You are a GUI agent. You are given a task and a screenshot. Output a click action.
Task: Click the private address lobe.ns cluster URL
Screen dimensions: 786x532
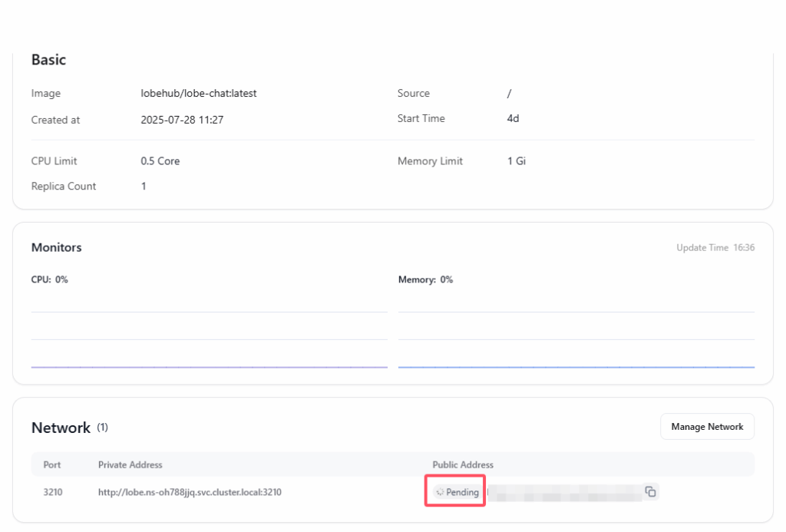coord(190,492)
